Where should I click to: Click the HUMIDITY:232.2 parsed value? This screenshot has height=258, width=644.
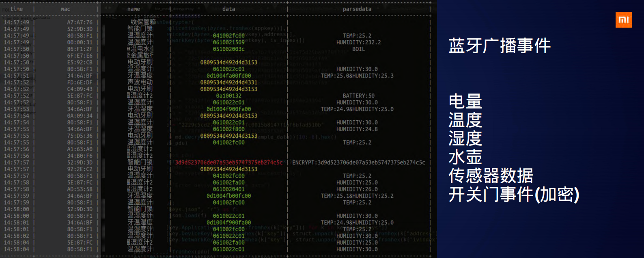pyautogui.click(x=358, y=42)
